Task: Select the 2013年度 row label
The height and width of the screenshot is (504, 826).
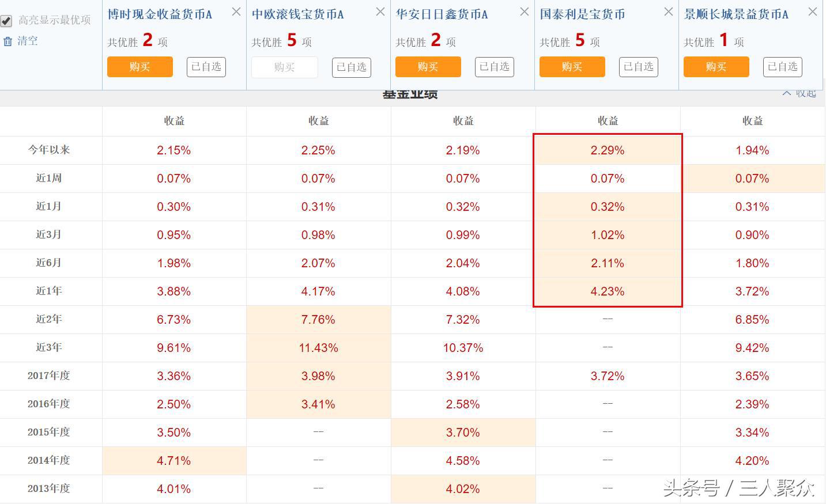Action: 49,488
